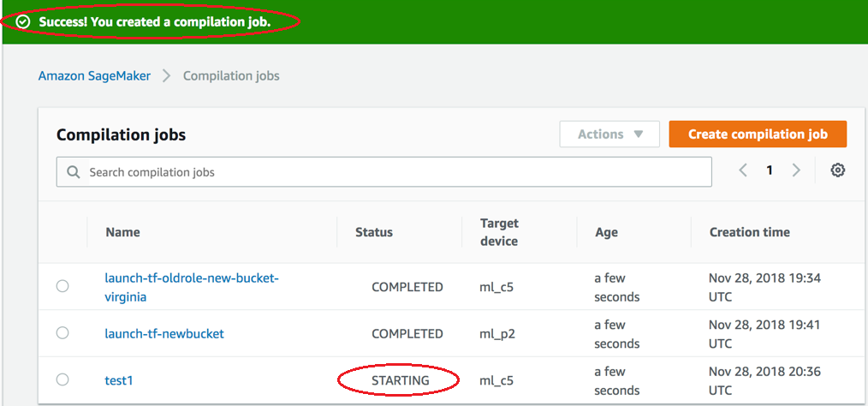868x406 pixels.
Task: Go to previous page arrow
Action: (x=743, y=170)
